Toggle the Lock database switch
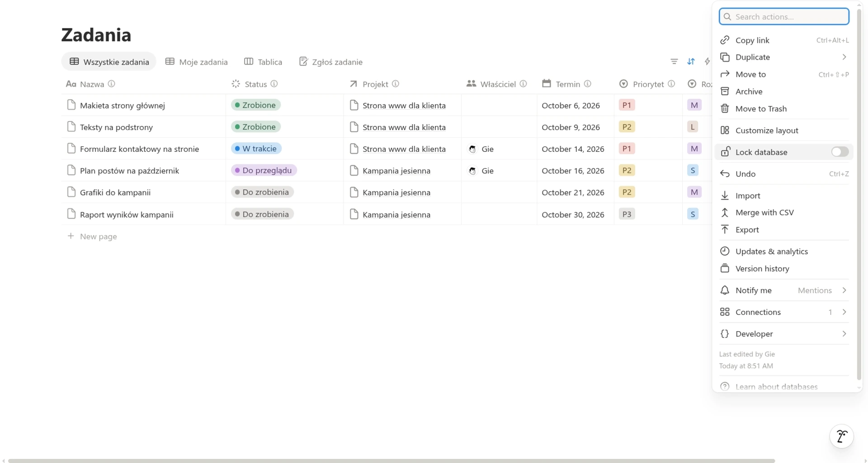The image size is (868, 463). 840,152
